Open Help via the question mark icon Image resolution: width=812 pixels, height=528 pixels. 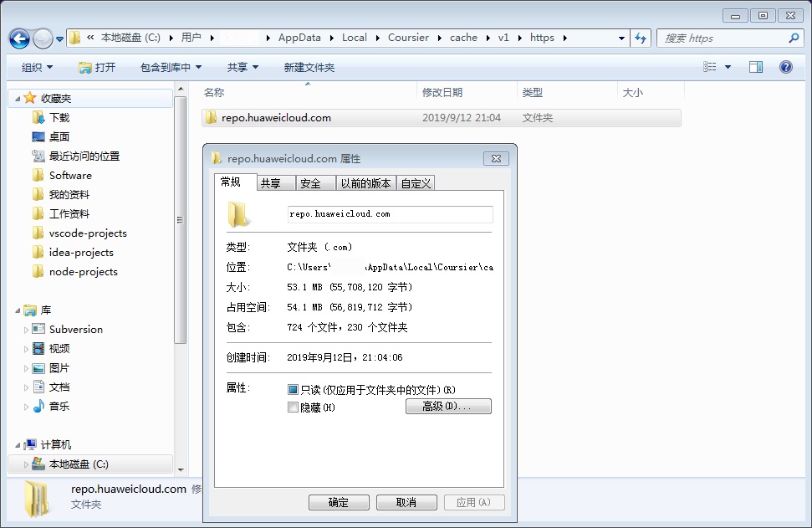(x=784, y=67)
